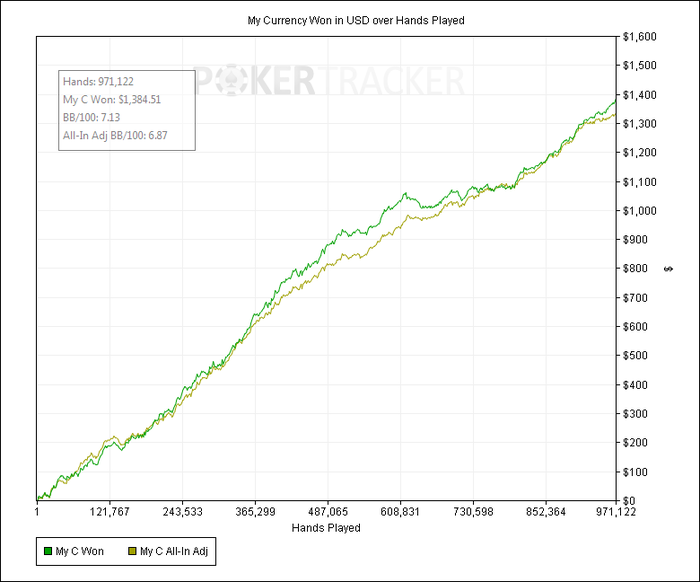This screenshot has height=582, width=700.
Task: Click the 852,364 x-axis tick label
Action: click(546, 512)
